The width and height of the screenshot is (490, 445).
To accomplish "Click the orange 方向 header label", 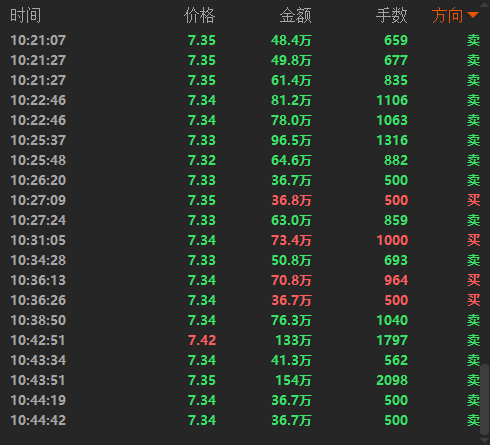I will pos(447,16).
